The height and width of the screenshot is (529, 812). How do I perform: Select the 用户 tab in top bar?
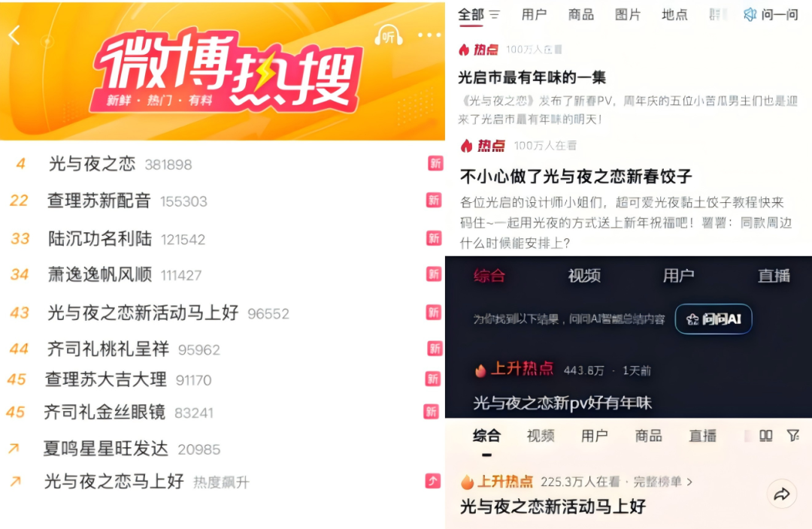click(534, 14)
